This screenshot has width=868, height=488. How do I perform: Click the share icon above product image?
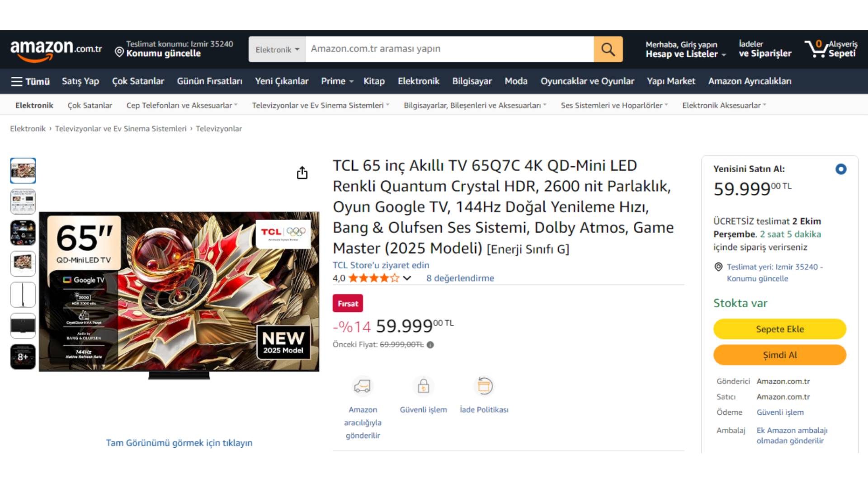pos(302,173)
